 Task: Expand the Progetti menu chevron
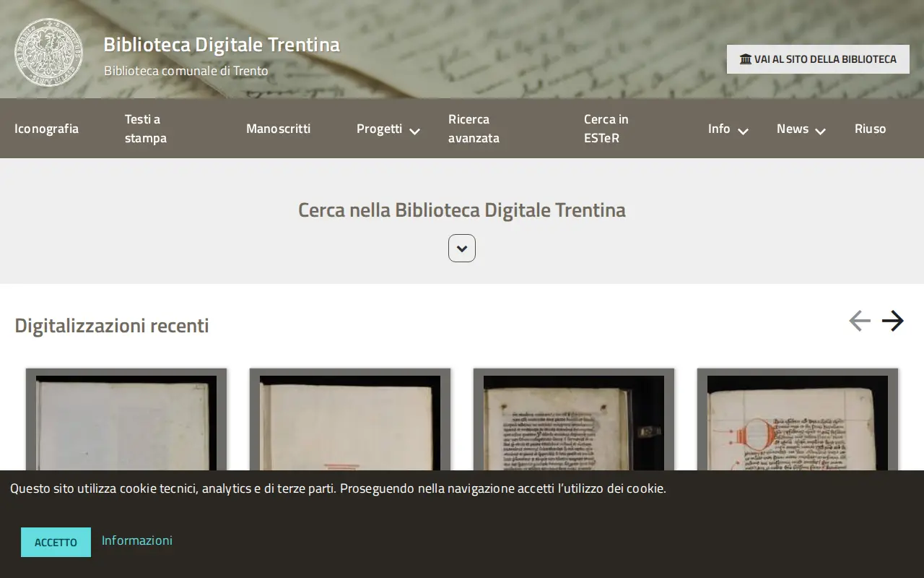coord(414,131)
